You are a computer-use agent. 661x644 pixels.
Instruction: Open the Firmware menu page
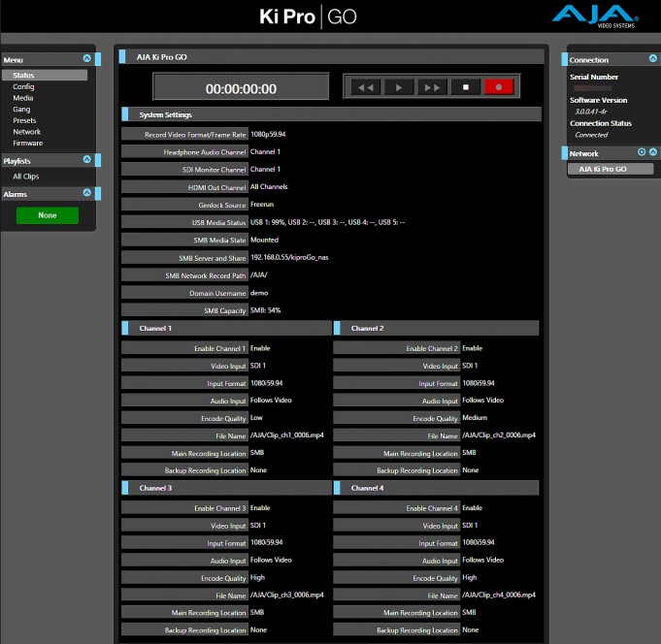click(x=28, y=144)
